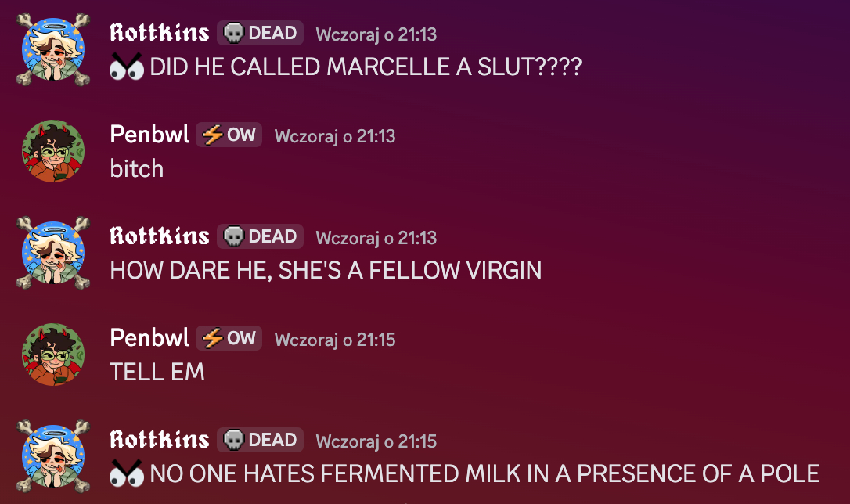The image size is (850, 504).
Task: Open the Rottkins username on the first message
Action: [160, 33]
